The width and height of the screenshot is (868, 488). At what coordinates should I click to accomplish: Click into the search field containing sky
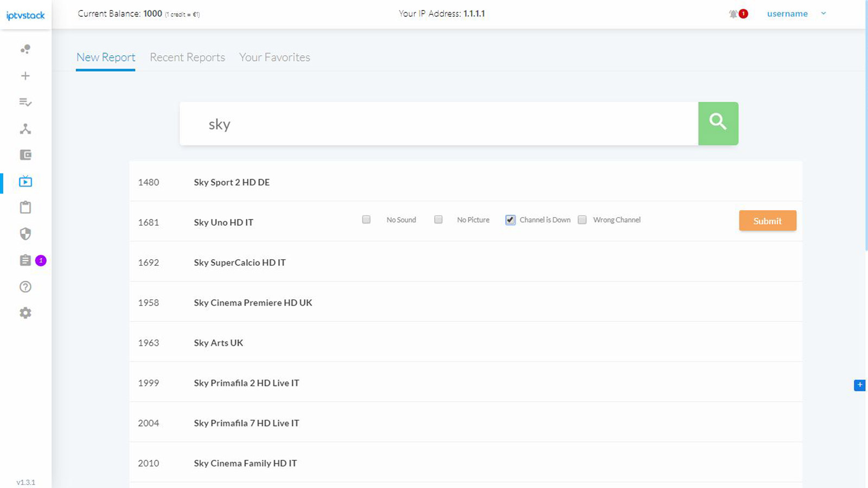(439, 124)
